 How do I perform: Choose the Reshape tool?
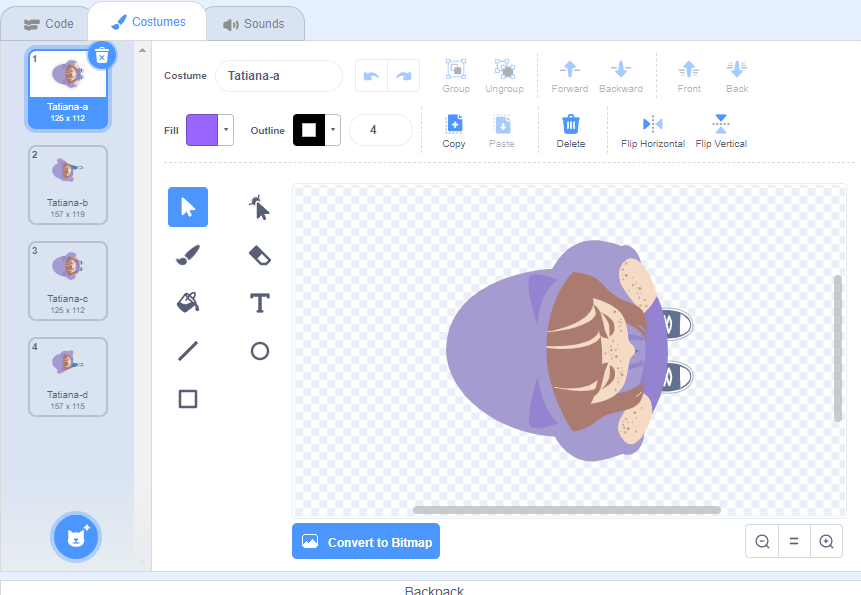259,207
